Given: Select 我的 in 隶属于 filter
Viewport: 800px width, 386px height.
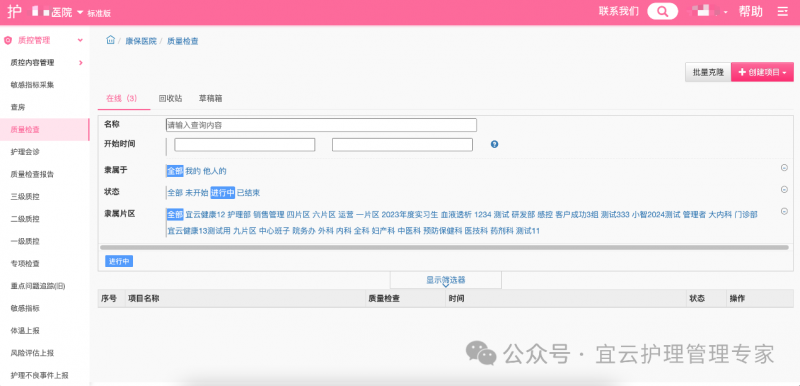Looking at the screenshot, I should 193,171.
